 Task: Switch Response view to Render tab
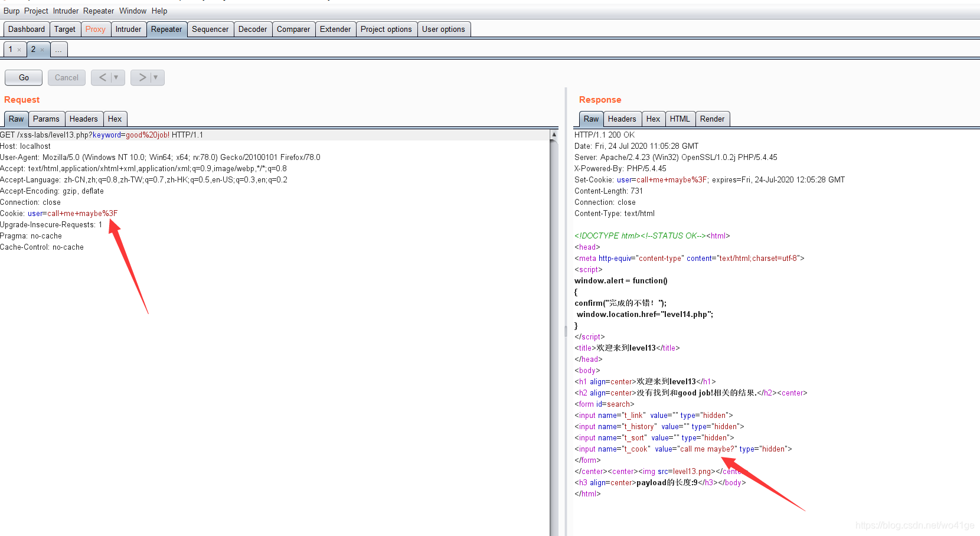pyautogui.click(x=713, y=119)
